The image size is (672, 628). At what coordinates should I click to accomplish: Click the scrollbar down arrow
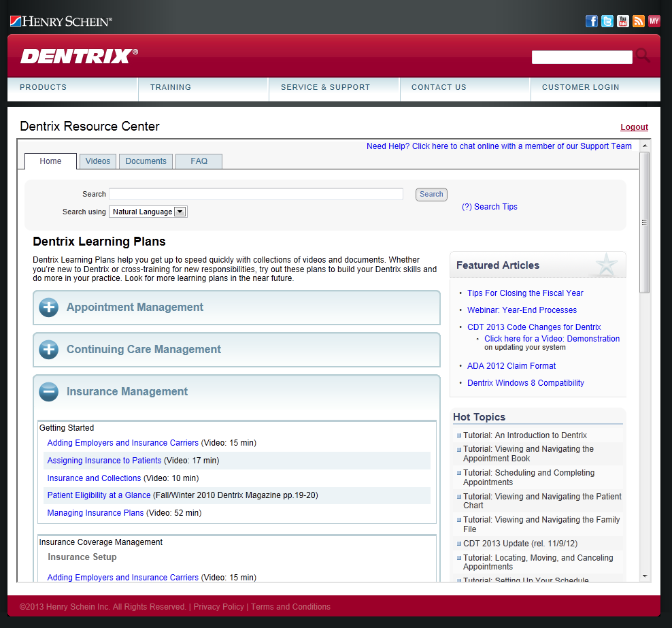[x=645, y=576]
